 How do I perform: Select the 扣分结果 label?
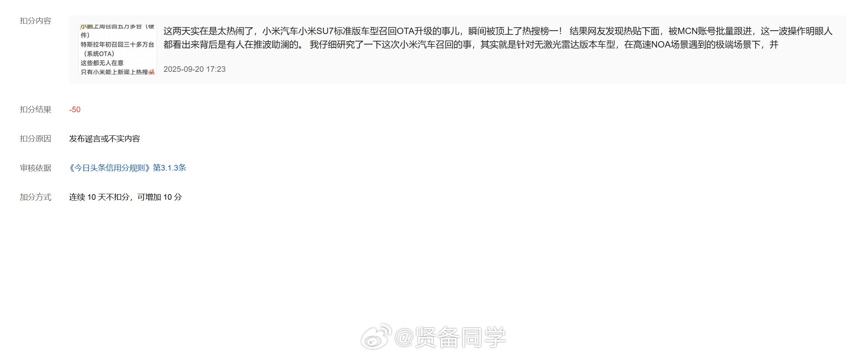click(36, 110)
